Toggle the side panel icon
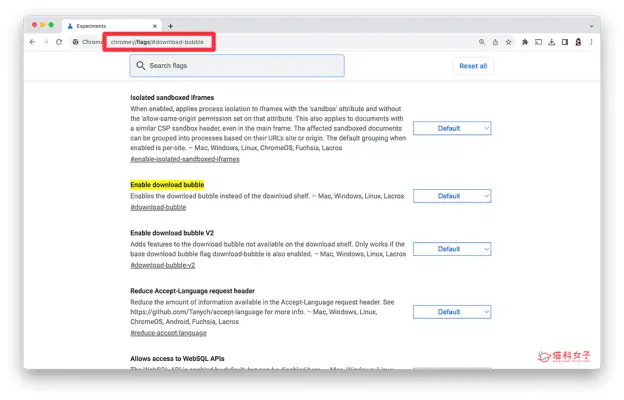The width and height of the screenshot is (624, 400). [x=565, y=42]
